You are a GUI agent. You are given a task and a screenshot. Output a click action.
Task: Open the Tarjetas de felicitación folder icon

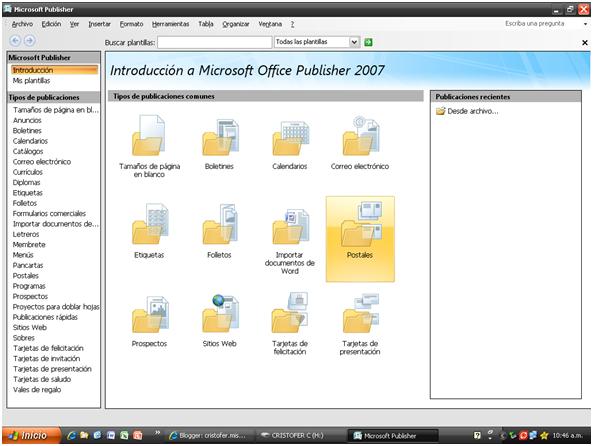pos(290,312)
